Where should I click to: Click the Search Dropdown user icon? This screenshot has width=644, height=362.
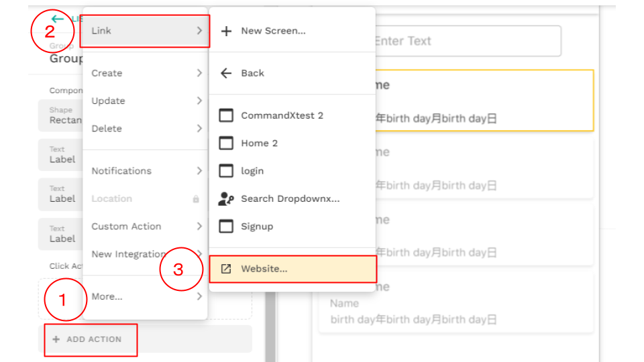pos(226,198)
